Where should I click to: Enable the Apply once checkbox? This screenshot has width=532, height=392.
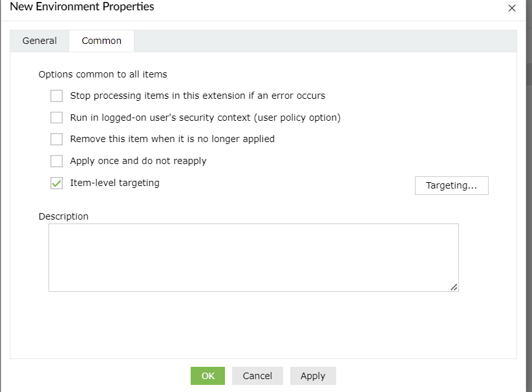click(57, 161)
